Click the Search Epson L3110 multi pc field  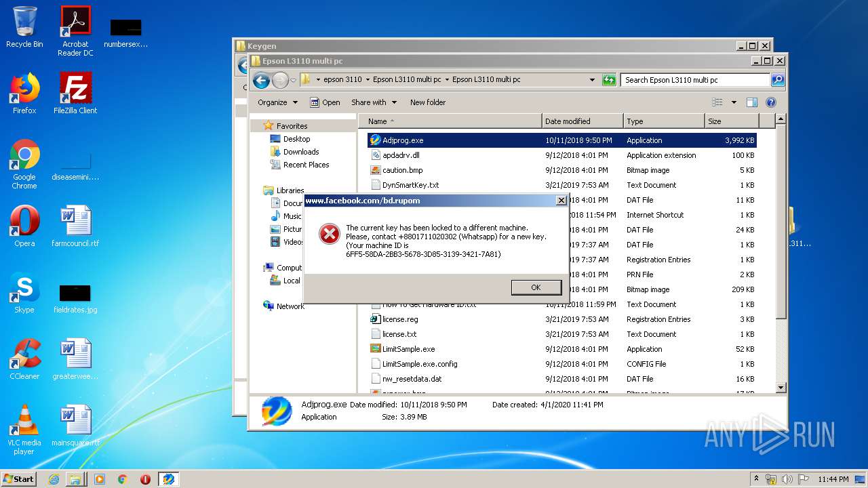point(696,80)
